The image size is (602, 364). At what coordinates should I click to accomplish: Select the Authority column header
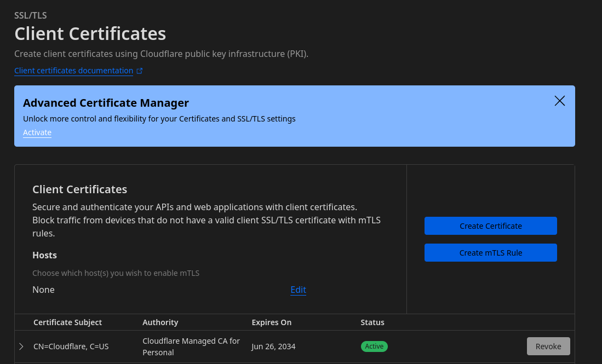click(x=160, y=322)
